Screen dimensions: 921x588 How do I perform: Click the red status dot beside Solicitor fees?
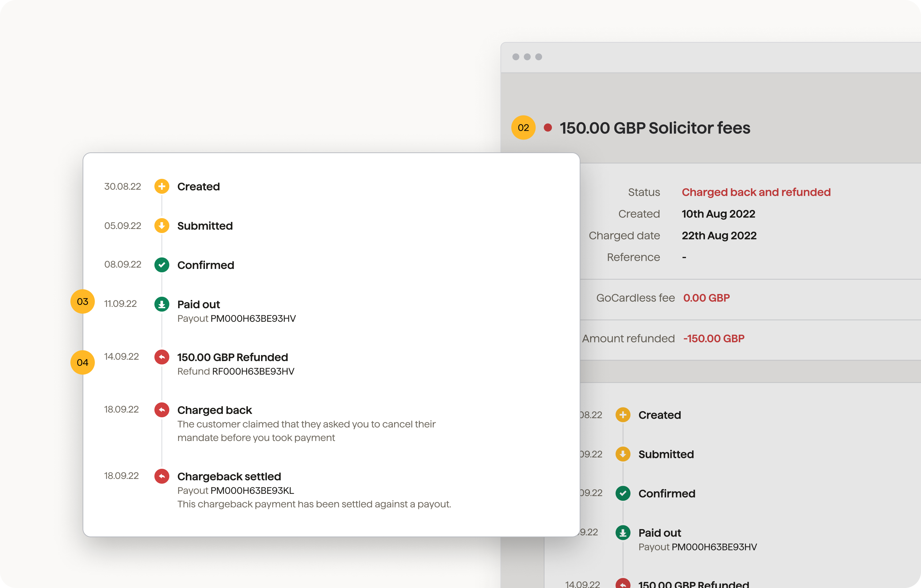pos(548,127)
